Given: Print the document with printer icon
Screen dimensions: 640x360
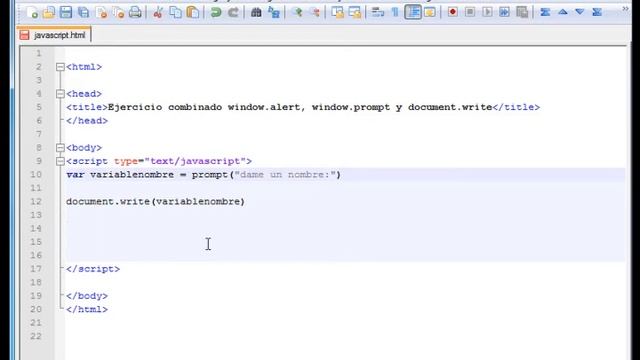Looking at the screenshot, I should pos(135,13).
